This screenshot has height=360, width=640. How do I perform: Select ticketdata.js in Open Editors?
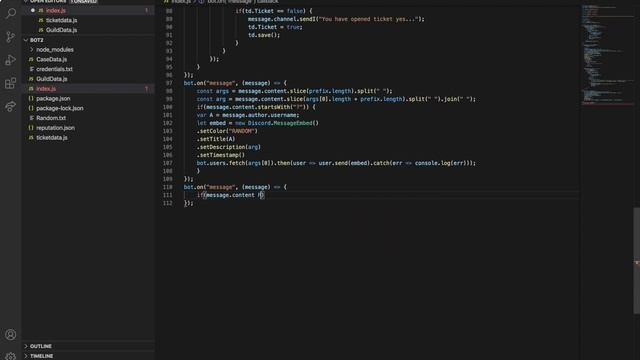(x=62, y=20)
